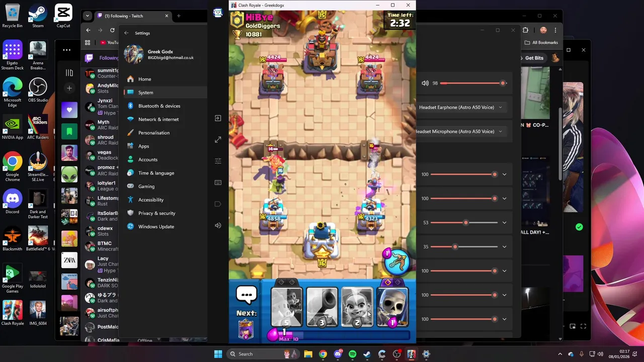This screenshot has height=362, width=644.
Task: Click the keyboard mapping icon in game sidebar
Action: pos(218,183)
